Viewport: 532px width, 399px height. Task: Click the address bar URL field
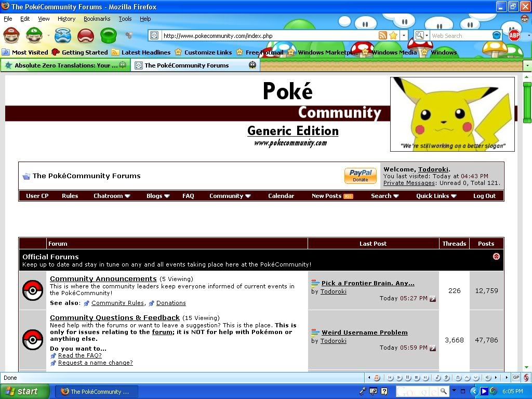coord(270,36)
